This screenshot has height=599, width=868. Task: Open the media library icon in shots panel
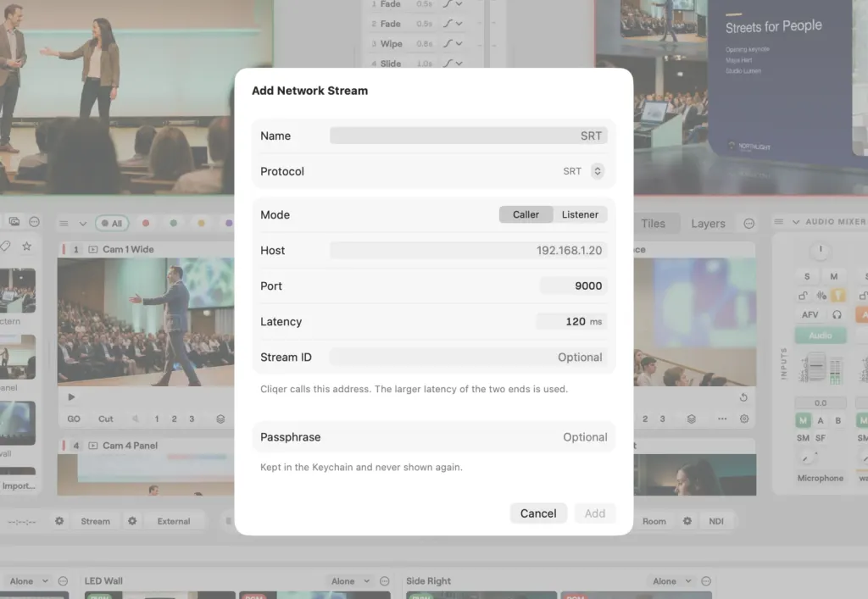tap(14, 222)
